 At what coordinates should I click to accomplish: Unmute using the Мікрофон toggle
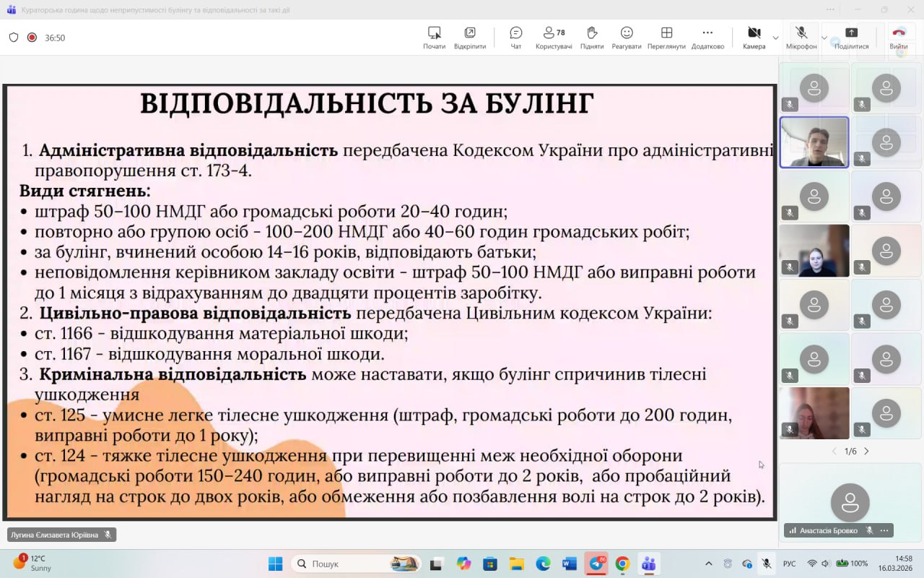[x=801, y=38]
